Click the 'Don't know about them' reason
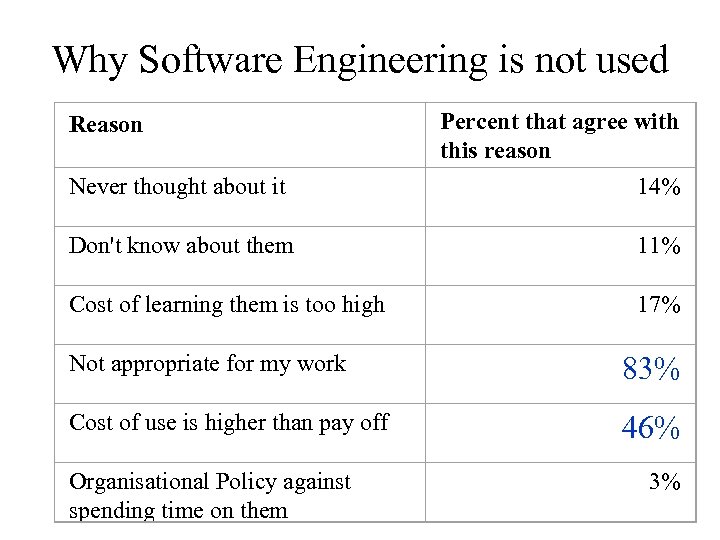The image size is (720, 540). click(181, 245)
